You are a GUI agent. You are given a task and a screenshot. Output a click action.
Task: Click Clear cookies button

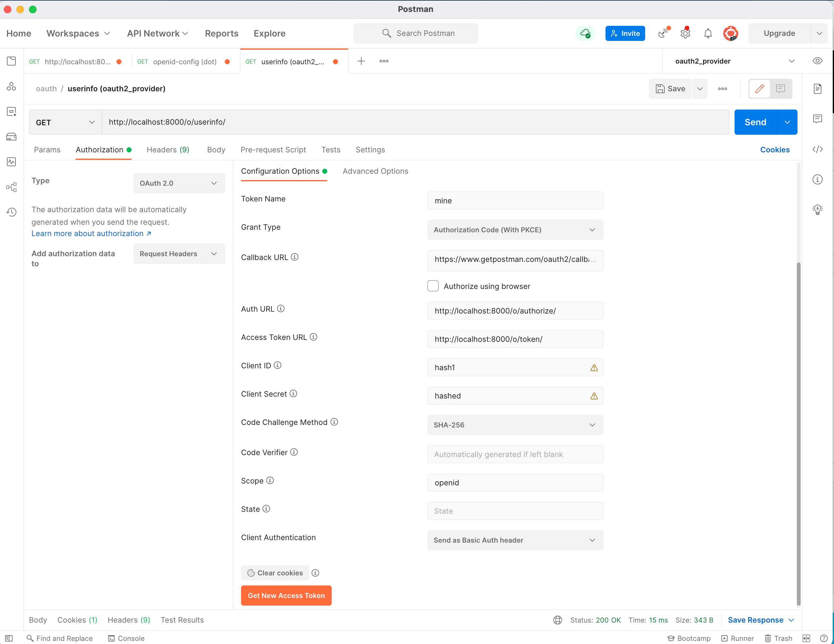pos(275,573)
